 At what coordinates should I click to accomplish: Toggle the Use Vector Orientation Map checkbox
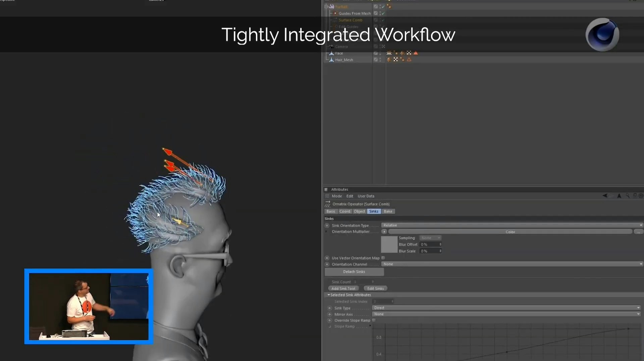point(383,258)
